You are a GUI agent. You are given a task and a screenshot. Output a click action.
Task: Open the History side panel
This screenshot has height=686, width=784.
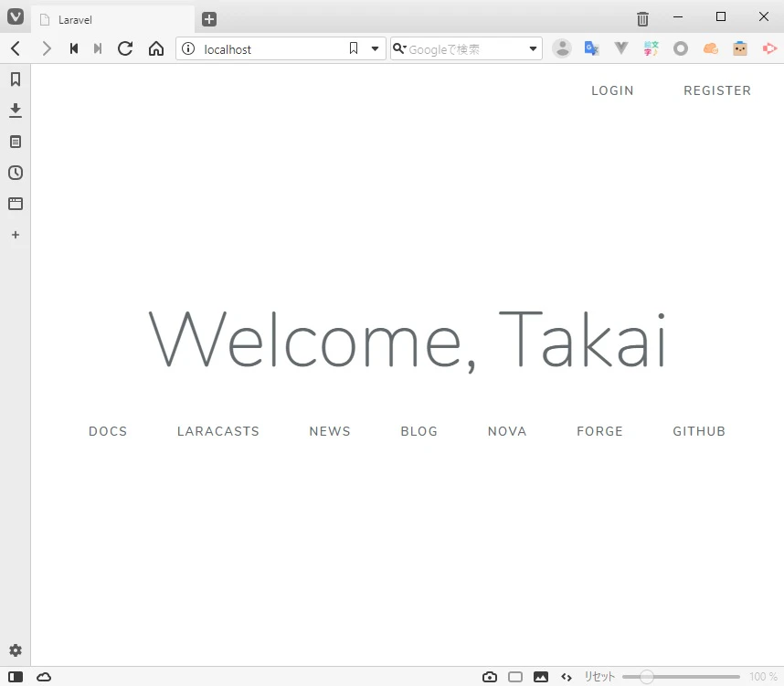[16, 173]
